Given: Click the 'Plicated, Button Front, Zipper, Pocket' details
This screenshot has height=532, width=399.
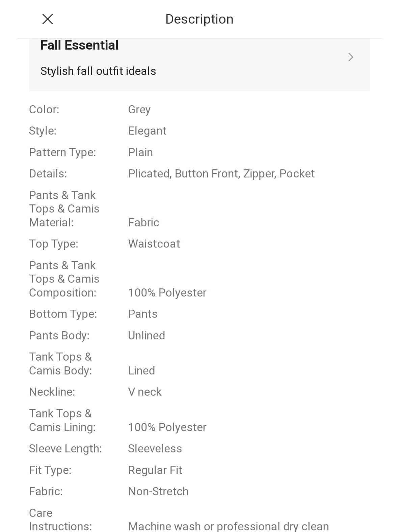Looking at the screenshot, I should click(221, 174).
